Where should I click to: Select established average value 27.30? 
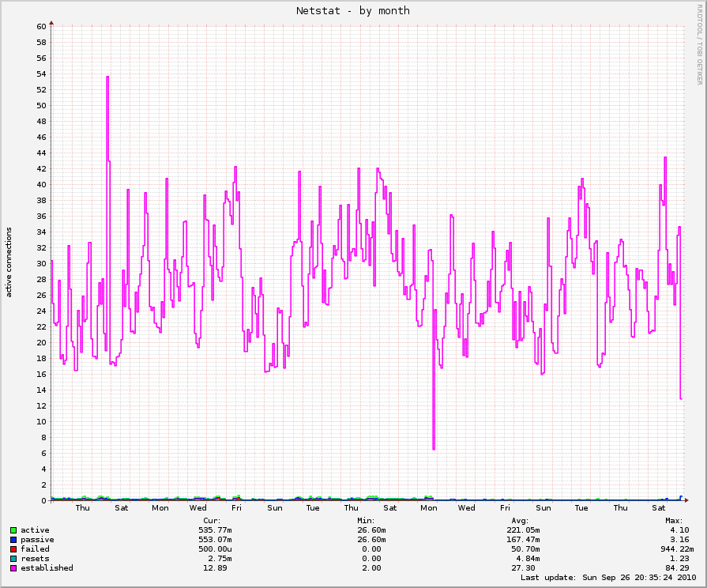pyautogui.click(x=523, y=568)
